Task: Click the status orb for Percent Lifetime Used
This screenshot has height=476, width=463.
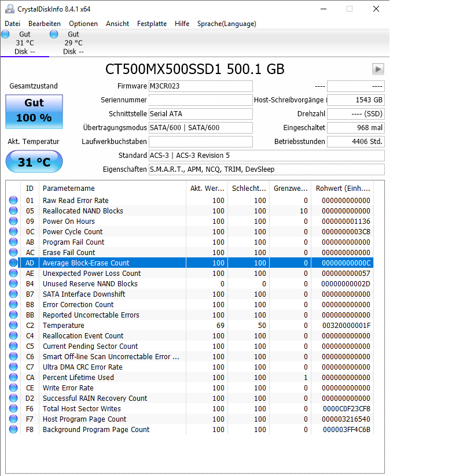Action: (x=13, y=377)
